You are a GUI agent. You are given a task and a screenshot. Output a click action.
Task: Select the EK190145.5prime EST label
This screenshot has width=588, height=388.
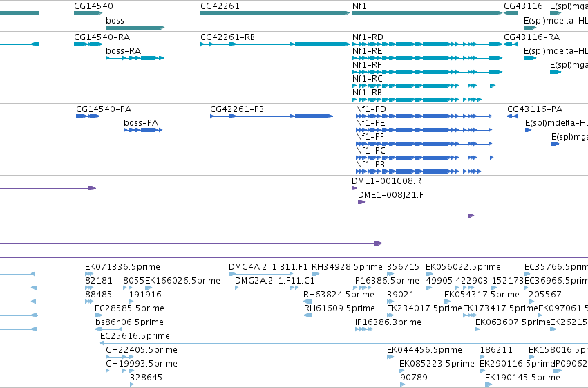[x=523, y=378]
